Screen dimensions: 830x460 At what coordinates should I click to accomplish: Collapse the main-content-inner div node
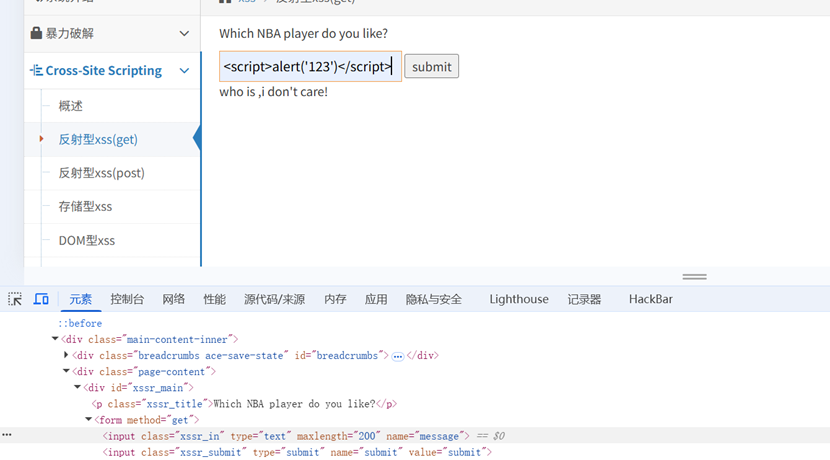coord(55,339)
